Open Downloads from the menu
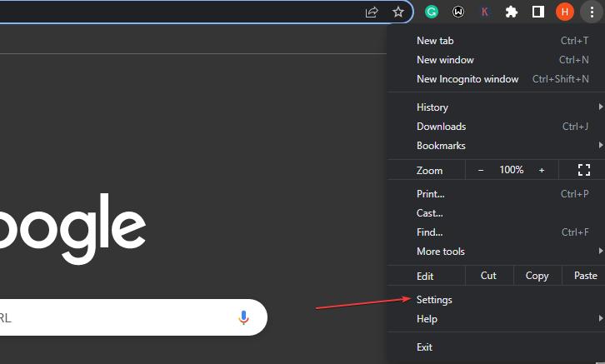Screen dimensions: 605x364 (x=441, y=127)
